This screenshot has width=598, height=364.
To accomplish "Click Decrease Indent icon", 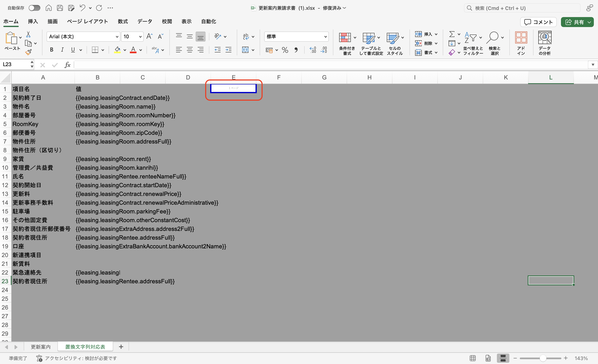I will point(218,50).
